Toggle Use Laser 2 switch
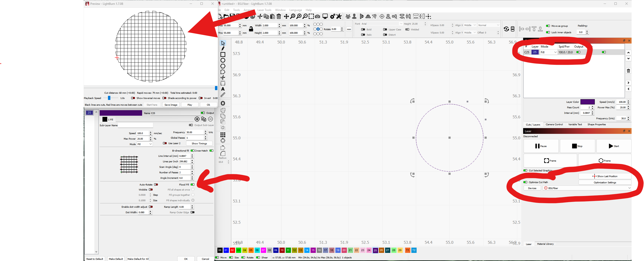This screenshot has height=261, width=644. tap(165, 143)
